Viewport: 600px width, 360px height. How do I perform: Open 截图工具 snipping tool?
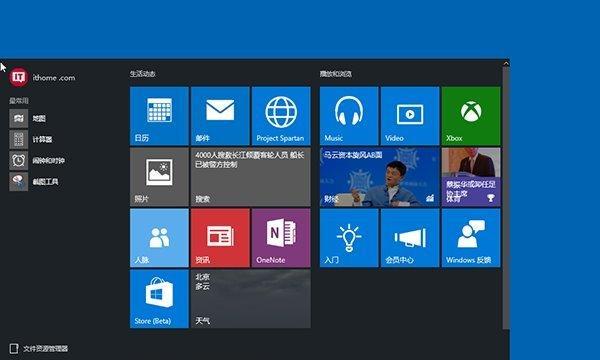[34, 181]
